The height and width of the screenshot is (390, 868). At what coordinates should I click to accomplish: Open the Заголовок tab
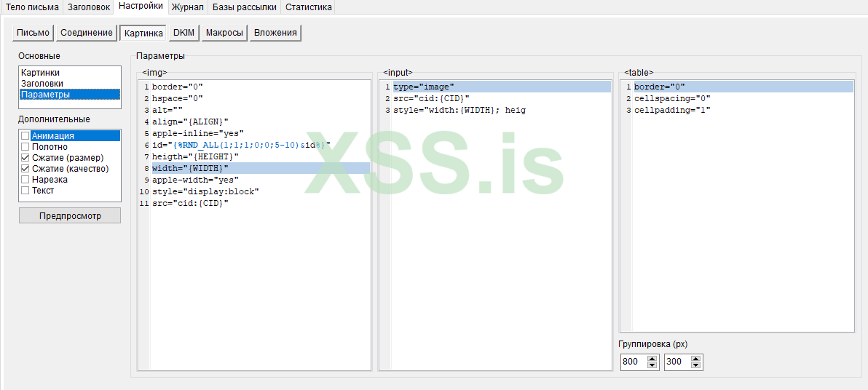pos(89,7)
